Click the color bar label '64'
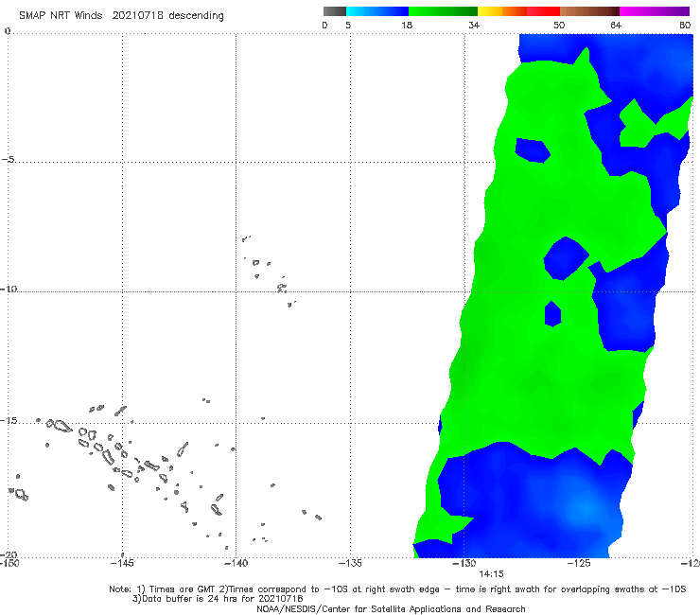Image resolution: width=700 pixels, height=615 pixels. 616,25
